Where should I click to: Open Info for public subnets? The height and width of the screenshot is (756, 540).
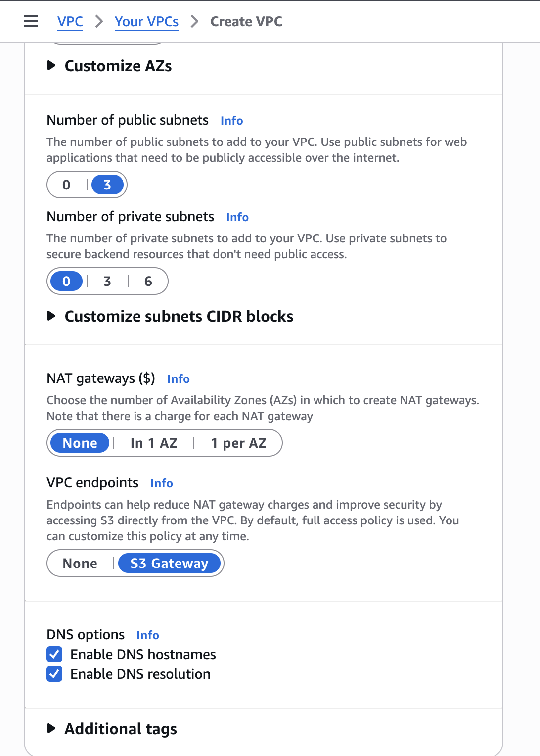(x=231, y=121)
